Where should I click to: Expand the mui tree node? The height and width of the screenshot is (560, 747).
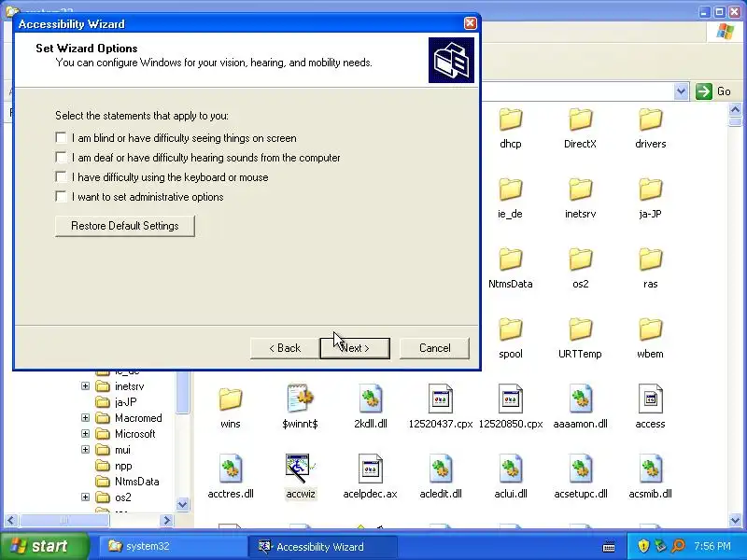pyautogui.click(x=85, y=449)
